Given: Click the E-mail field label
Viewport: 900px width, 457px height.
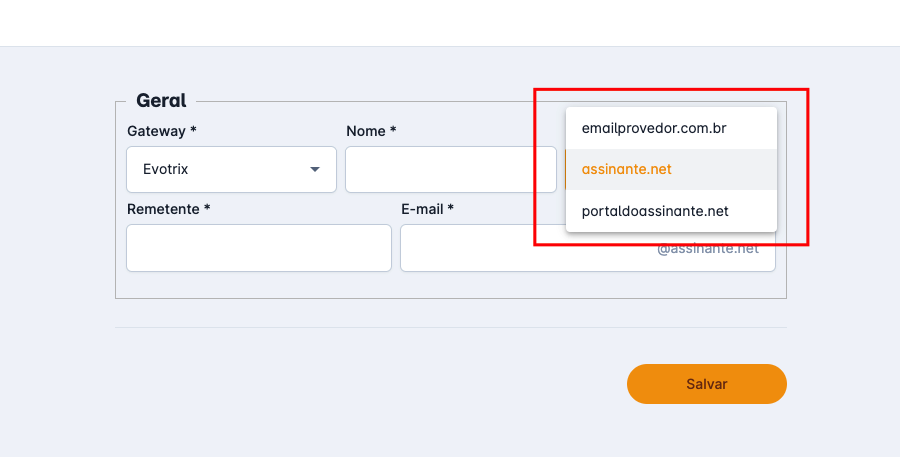Looking at the screenshot, I should click(x=427, y=209).
